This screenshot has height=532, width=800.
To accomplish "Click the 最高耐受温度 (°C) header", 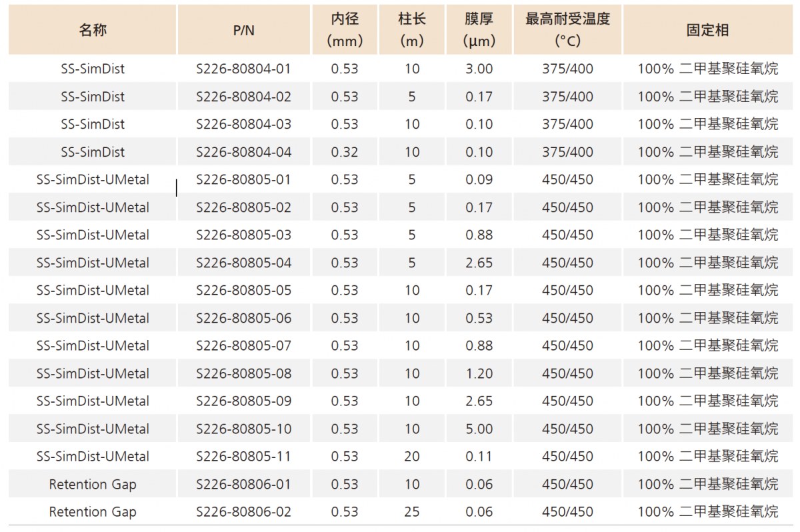I will tap(567, 30).
